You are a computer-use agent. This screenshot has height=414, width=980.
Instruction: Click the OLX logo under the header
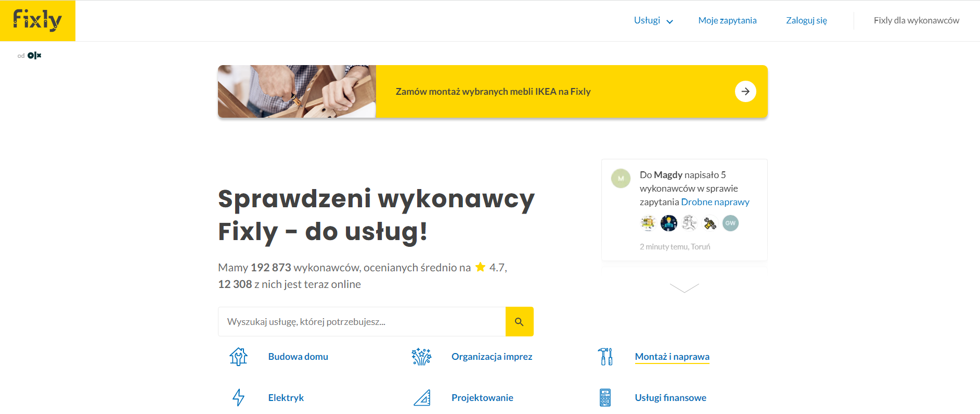point(34,56)
